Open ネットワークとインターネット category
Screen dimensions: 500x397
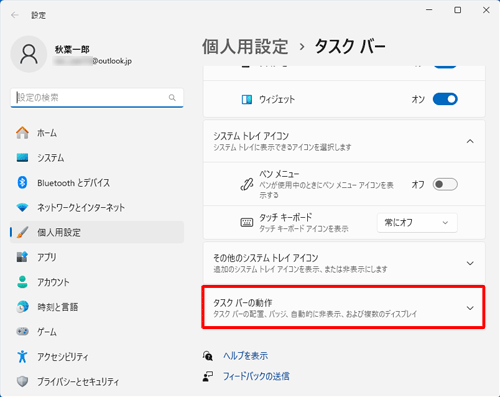click(97, 207)
